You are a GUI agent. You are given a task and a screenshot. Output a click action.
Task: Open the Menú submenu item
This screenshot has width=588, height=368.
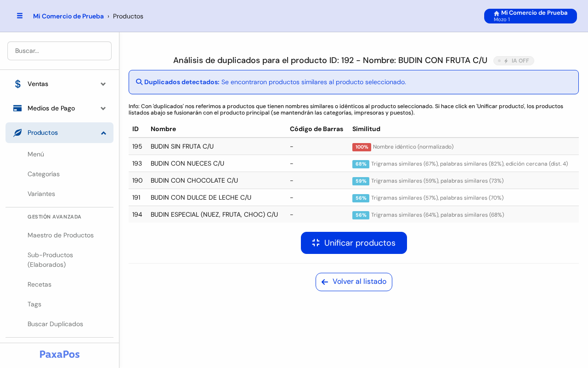tap(36, 154)
